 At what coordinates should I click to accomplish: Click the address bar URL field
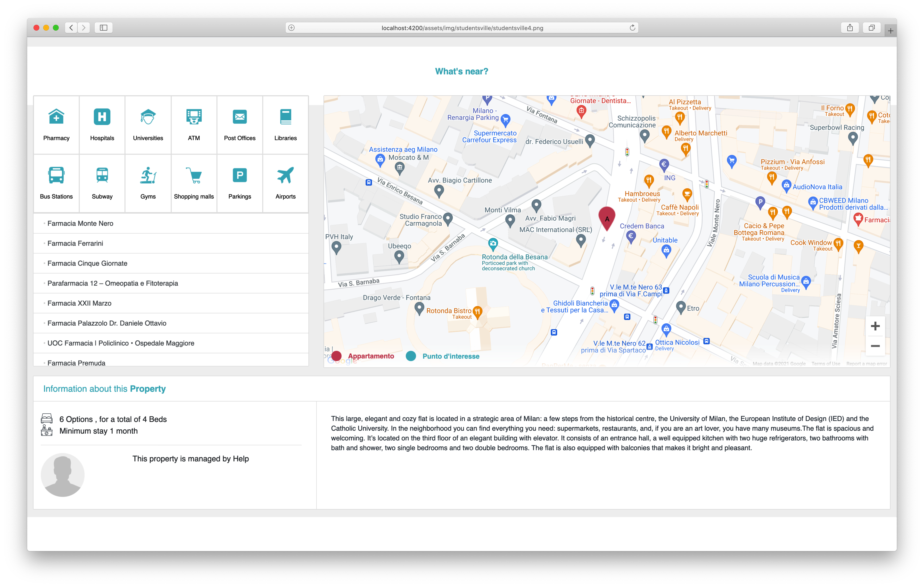pyautogui.click(x=462, y=28)
